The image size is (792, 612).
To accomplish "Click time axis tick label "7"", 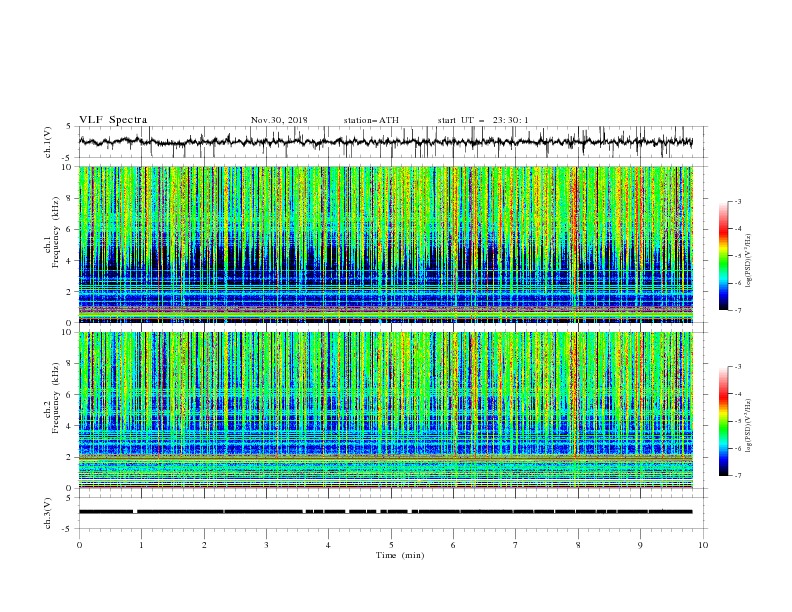I will (x=516, y=545).
